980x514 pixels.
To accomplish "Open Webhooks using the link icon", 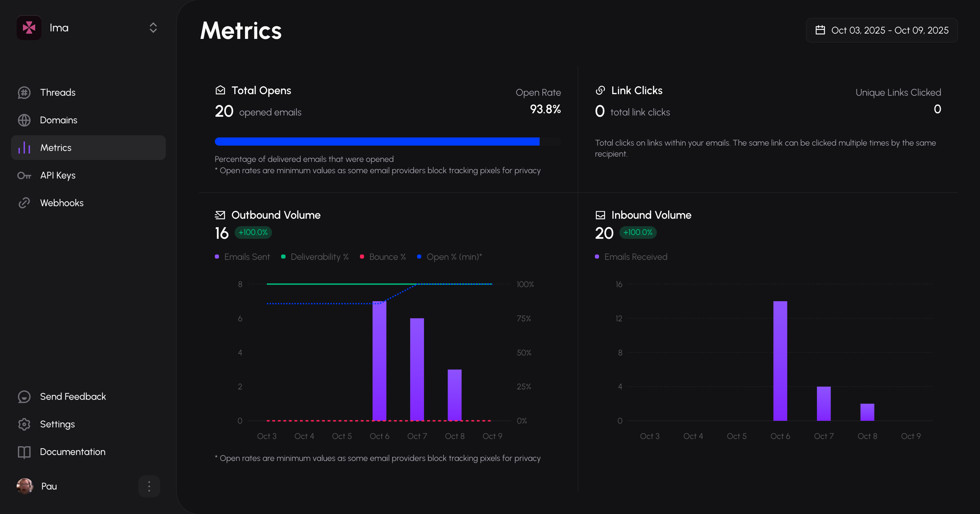I will [x=24, y=203].
